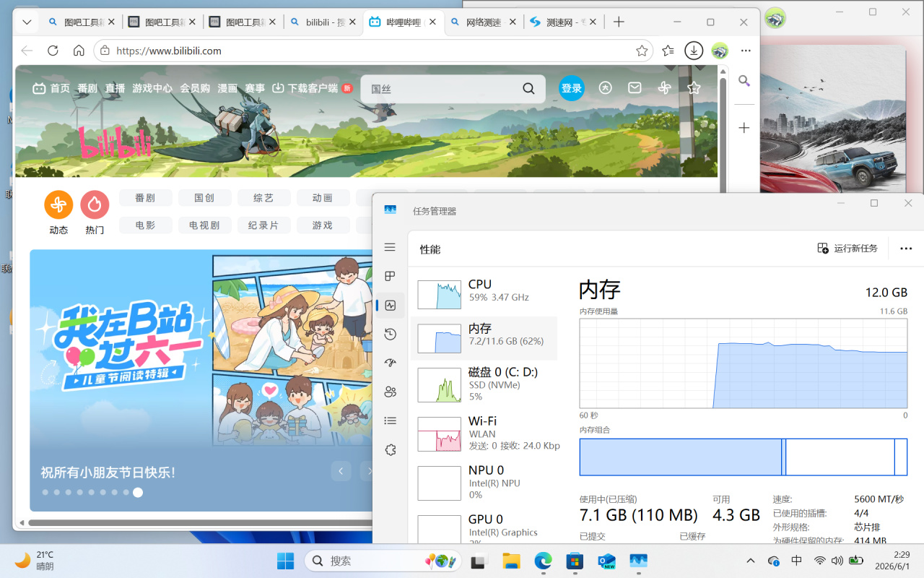
Task: Click the Edge sidebar search icon
Action: pos(744,81)
